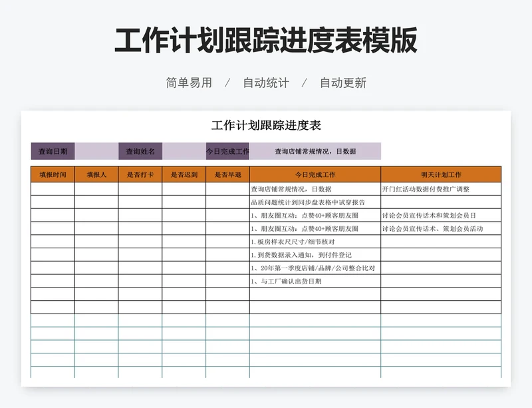Click the main heading 工作计划跟踪进度表模版
Viewport: 532px width, 408px height.
coord(266,41)
